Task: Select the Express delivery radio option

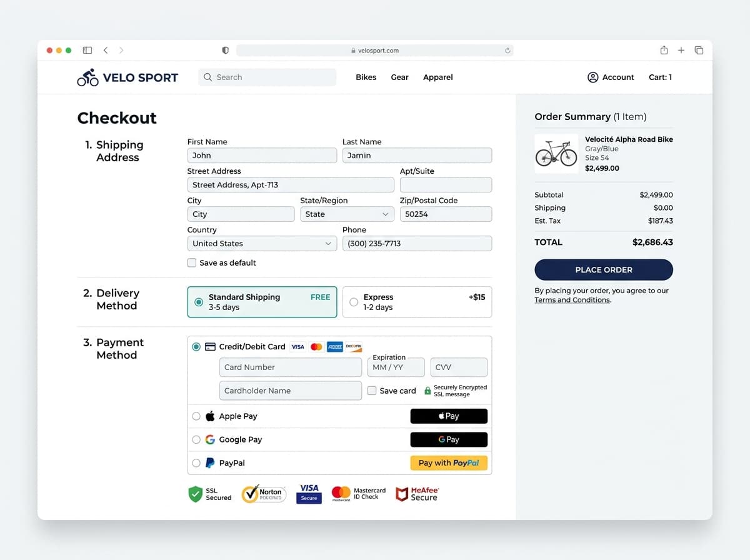Action: click(354, 302)
